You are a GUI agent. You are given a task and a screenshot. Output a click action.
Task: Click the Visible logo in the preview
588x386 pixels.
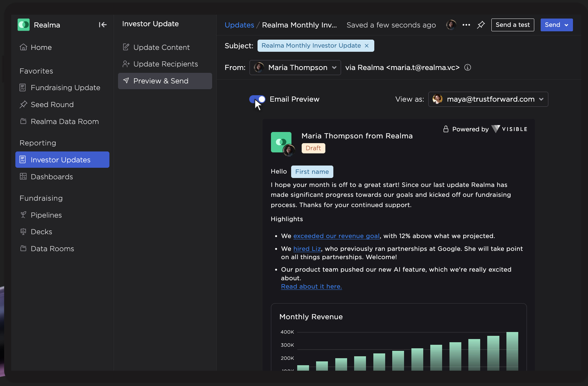pyautogui.click(x=509, y=129)
